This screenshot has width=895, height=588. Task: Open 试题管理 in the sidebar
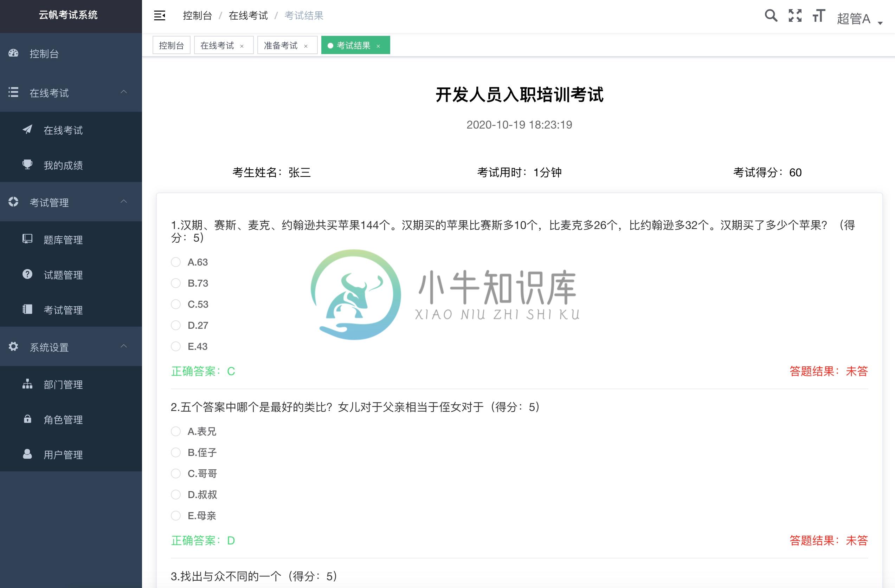click(x=71, y=275)
